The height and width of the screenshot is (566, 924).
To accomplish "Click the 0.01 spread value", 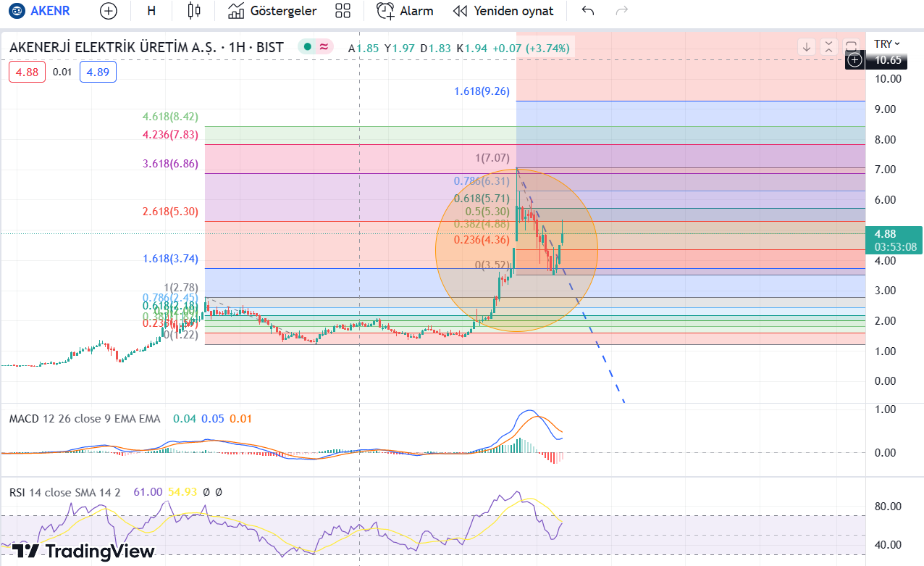I will tap(63, 72).
